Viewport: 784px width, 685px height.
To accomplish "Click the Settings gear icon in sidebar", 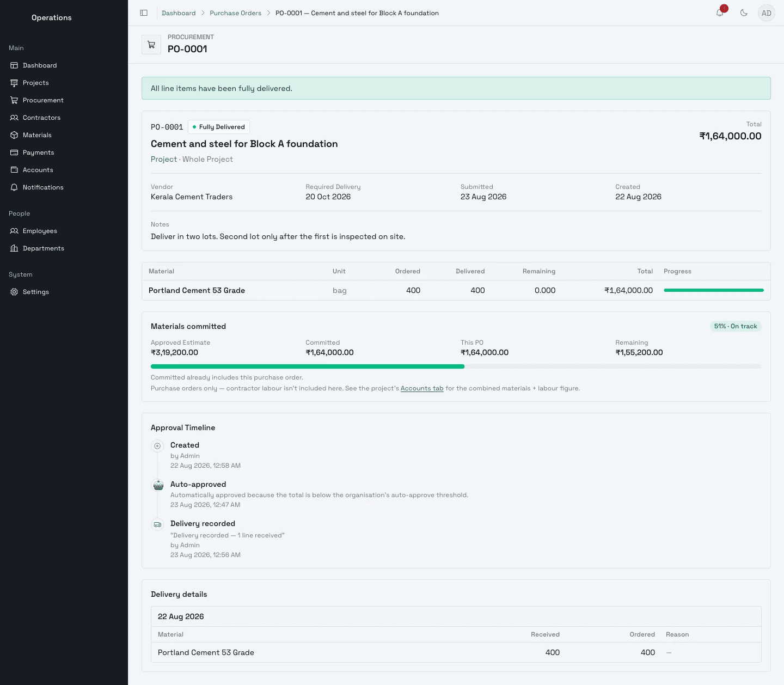I will pyautogui.click(x=14, y=292).
